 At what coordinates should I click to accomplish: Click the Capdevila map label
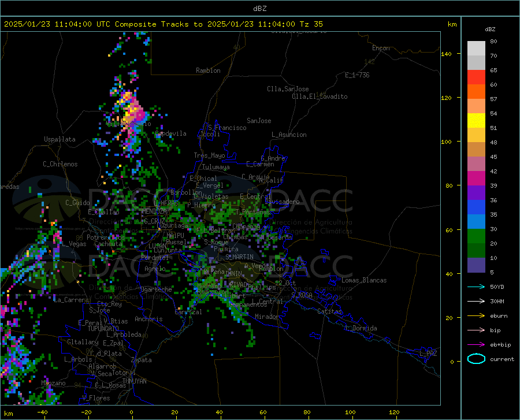coord(171,133)
